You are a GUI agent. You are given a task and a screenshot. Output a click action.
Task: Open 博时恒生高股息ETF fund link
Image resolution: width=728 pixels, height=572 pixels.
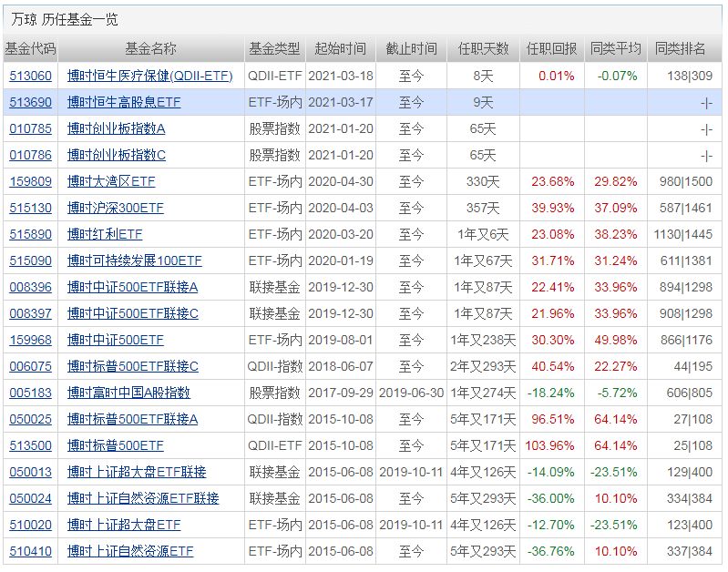[x=124, y=102]
